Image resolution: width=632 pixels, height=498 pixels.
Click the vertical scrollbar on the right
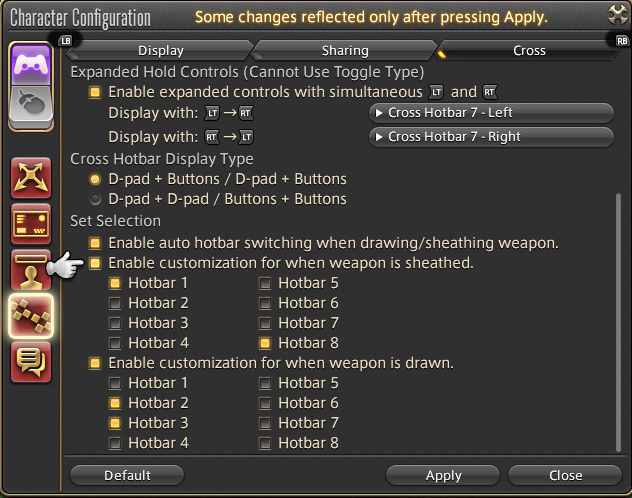point(618,322)
